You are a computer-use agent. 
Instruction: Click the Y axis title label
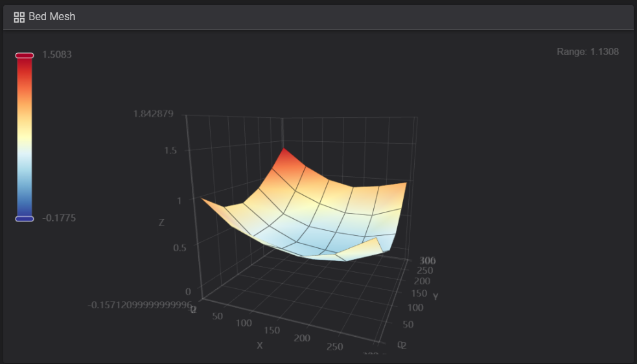(x=435, y=297)
